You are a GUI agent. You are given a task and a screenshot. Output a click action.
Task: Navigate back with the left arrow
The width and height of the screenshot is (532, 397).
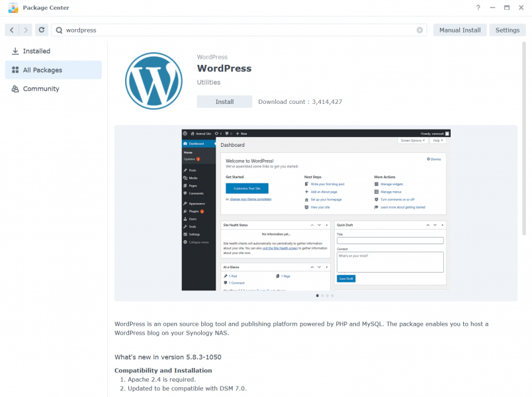pyautogui.click(x=12, y=30)
